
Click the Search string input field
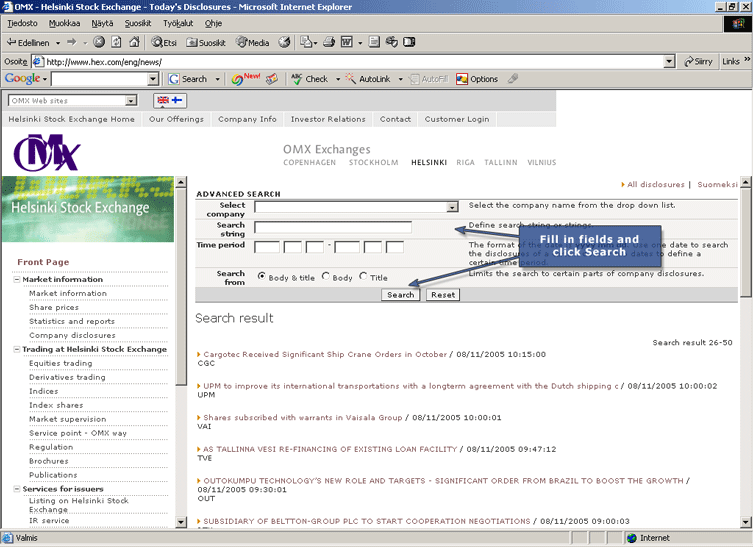(x=333, y=227)
